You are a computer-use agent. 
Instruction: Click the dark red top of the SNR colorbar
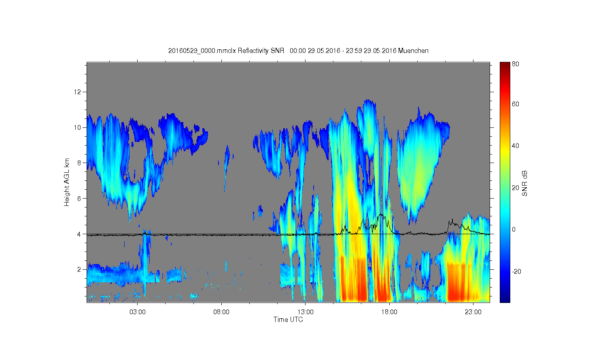505,66
